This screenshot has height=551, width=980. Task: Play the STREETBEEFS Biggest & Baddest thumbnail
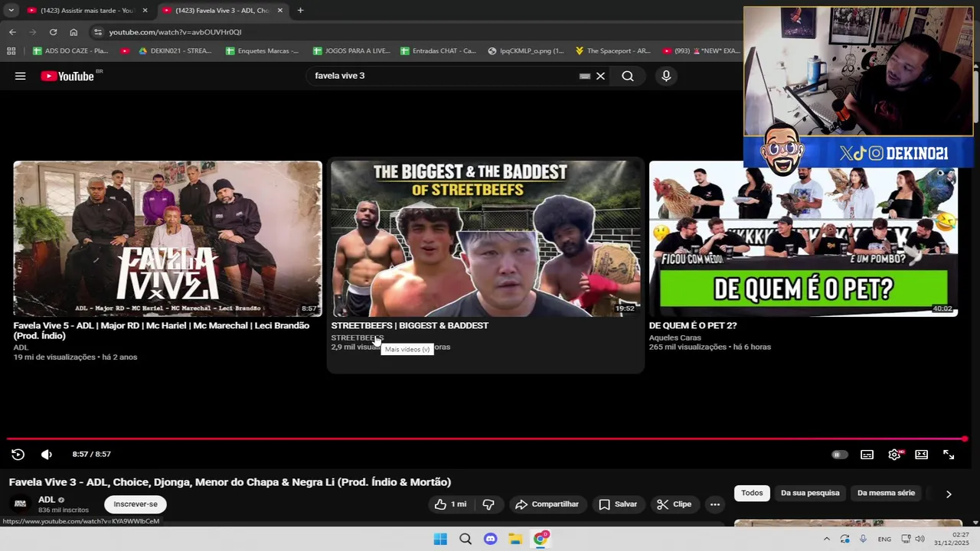tap(486, 239)
